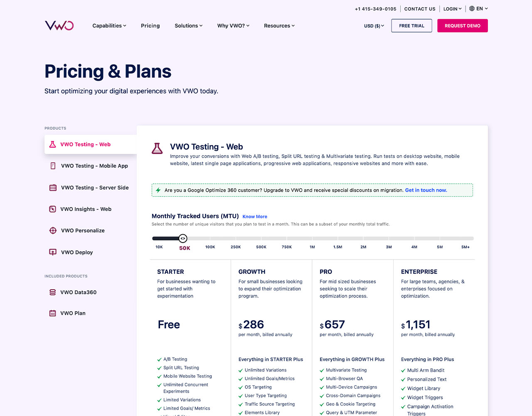Screen dimensions: 532x416
Task: Click the MTU slider handle
Action: [x=183, y=238]
